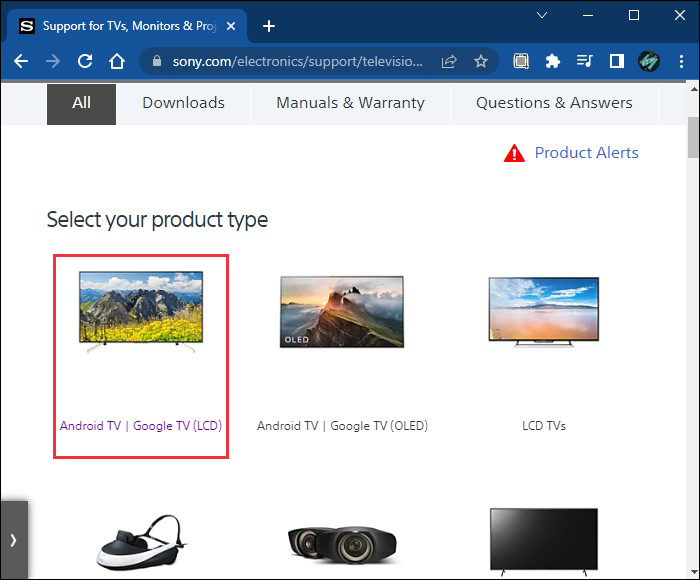Select the projector product thumbnail
Image resolution: width=700 pixels, height=580 pixels.
tap(342, 546)
